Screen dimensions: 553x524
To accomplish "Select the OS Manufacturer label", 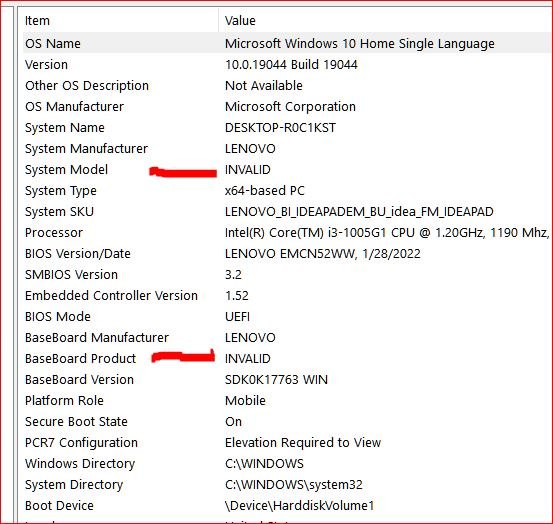I will point(74,106).
